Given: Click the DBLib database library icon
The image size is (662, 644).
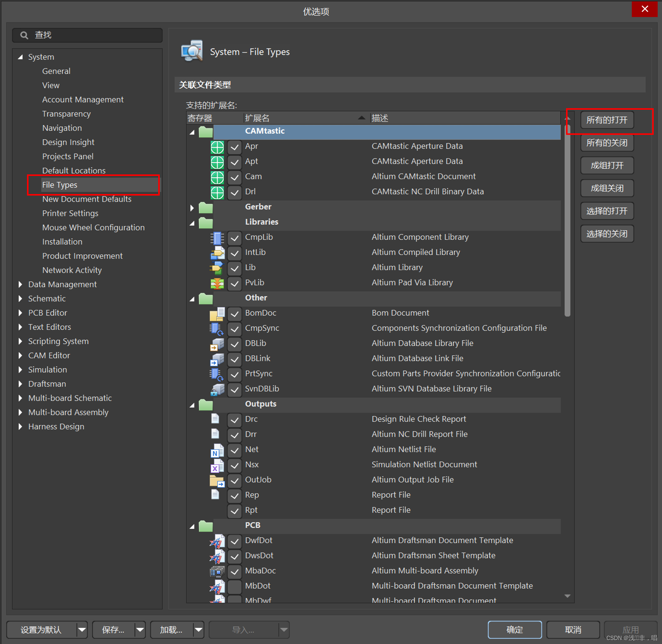Looking at the screenshot, I should click(x=217, y=344).
